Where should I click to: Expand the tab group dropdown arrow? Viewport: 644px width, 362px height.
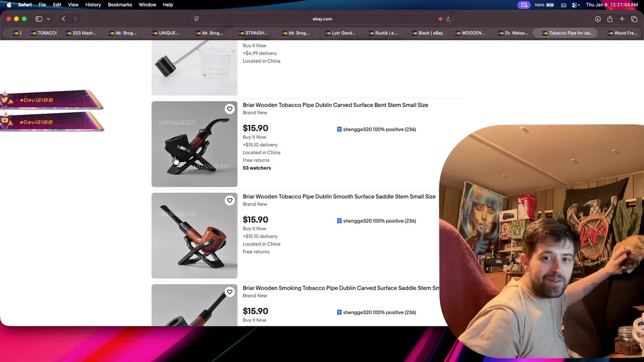[x=48, y=19]
